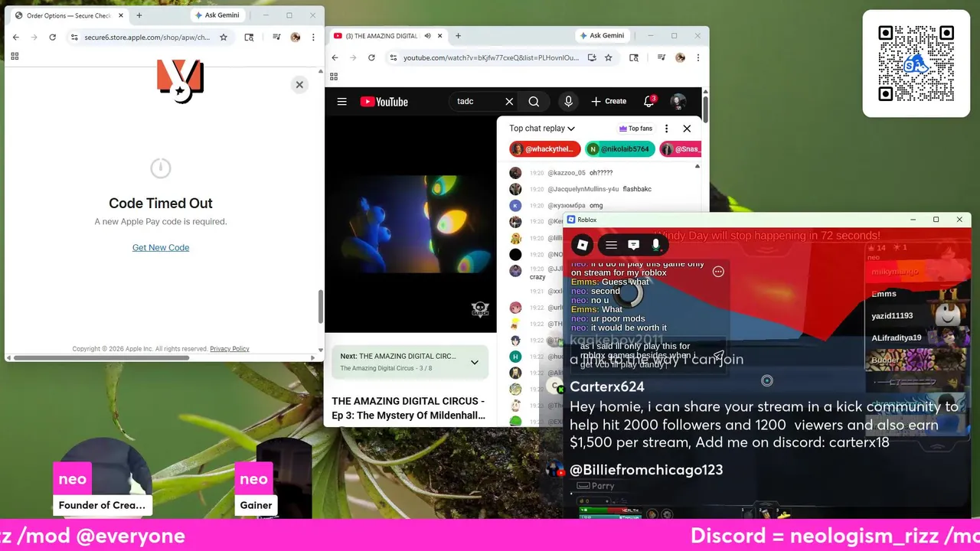Viewport: 980px width, 551px height.
Task: Open new tab in YouTube window
Action: [458, 36]
